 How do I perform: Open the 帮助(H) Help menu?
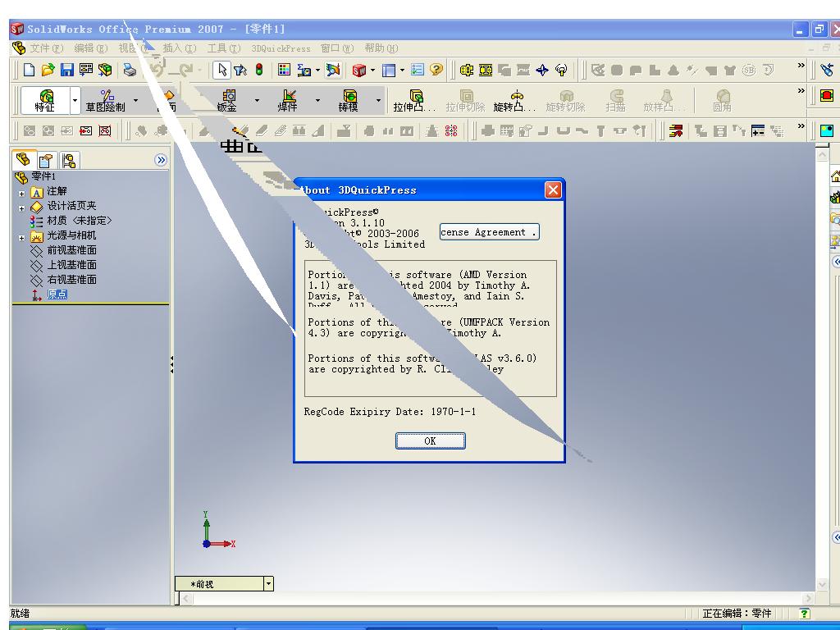point(381,48)
